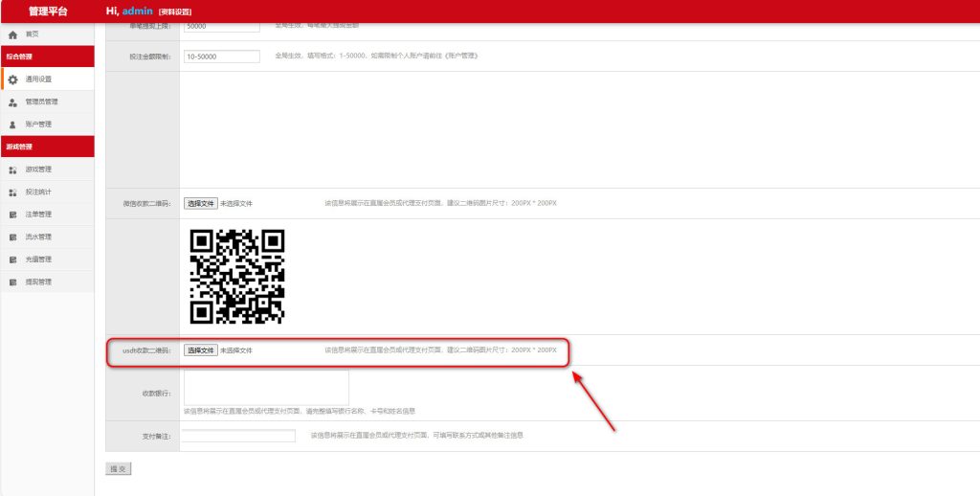Click the 投注金额限制 field showing 10-50000
Viewport: 980px width, 496px height.
221,56
